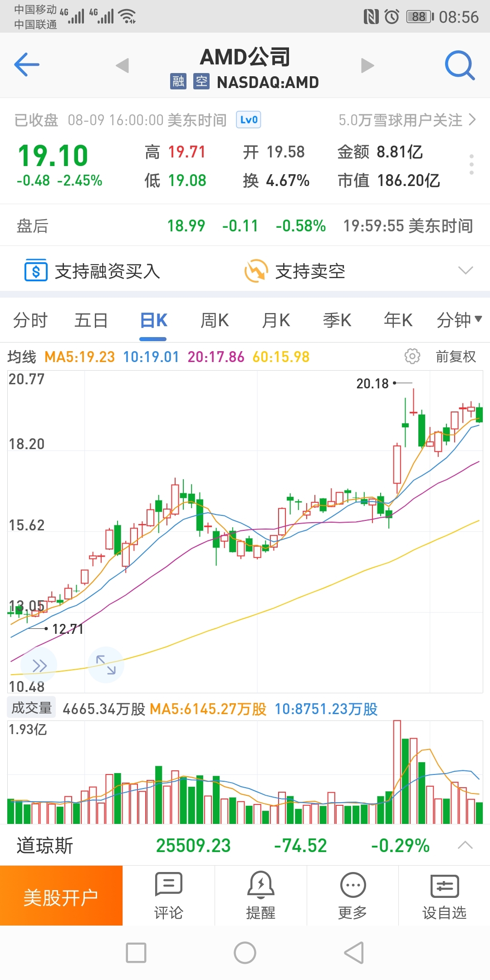Open chart settings gear icon
This screenshot has width=490, height=980.
tap(412, 357)
